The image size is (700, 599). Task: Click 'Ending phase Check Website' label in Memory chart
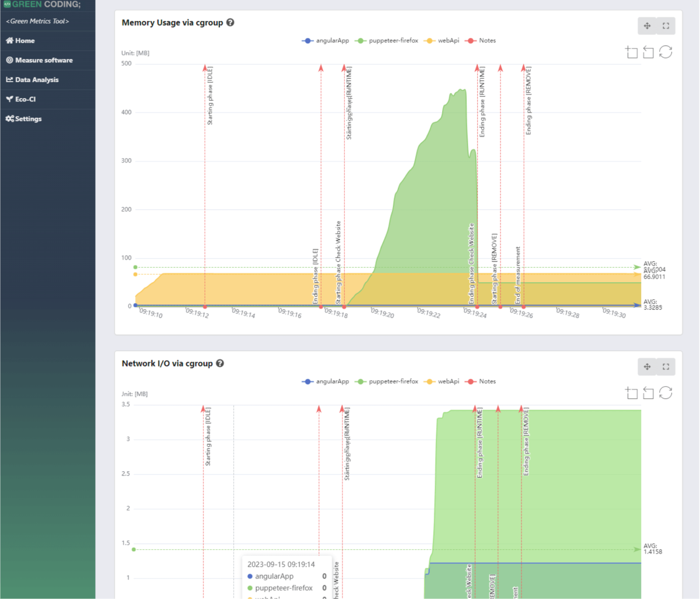[472, 264]
